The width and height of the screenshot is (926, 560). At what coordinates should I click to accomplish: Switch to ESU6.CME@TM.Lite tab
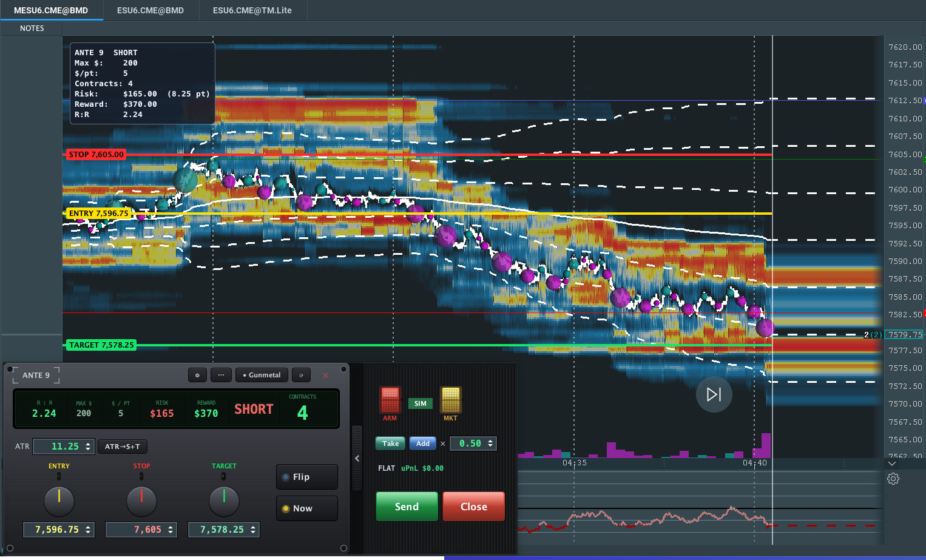tap(252, 10)
